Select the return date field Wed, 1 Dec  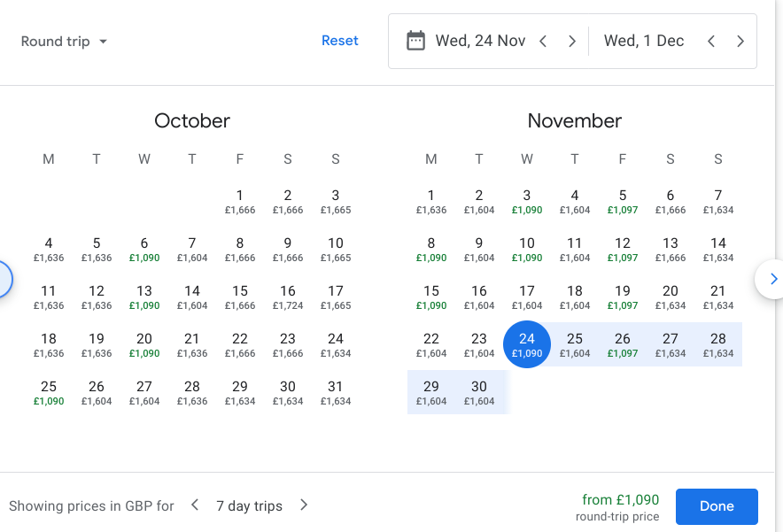[644, 41]
